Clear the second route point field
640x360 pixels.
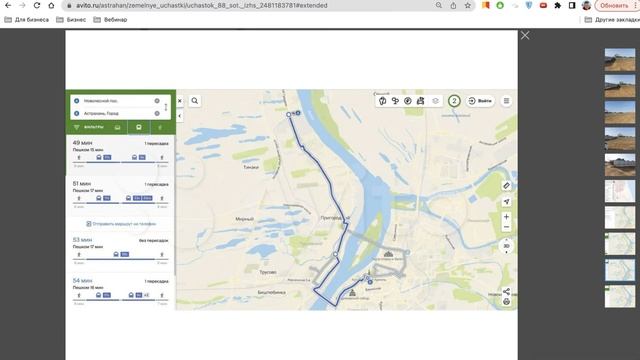pos(157,113)
